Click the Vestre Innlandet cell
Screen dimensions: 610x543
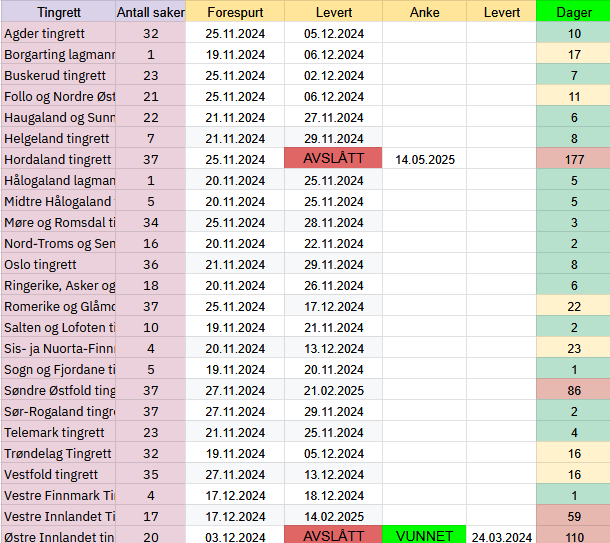[x=58, y=517]
